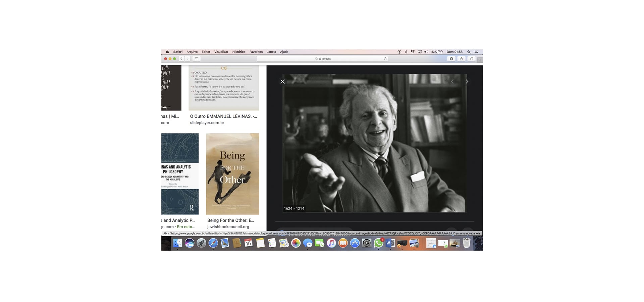Click the address bar showing levinas
This screenshot has width=644, height=302.
point(322,59)
